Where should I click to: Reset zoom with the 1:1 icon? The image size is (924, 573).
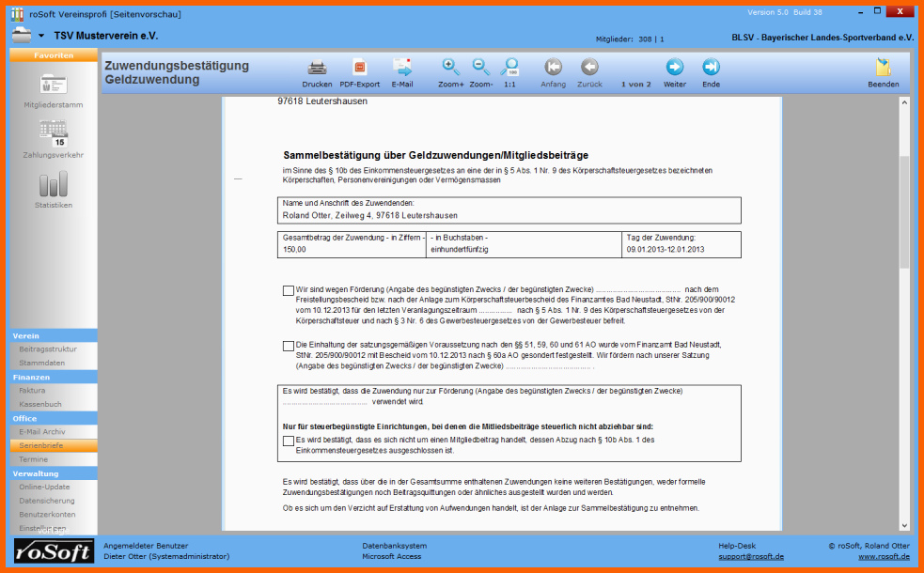509,68
